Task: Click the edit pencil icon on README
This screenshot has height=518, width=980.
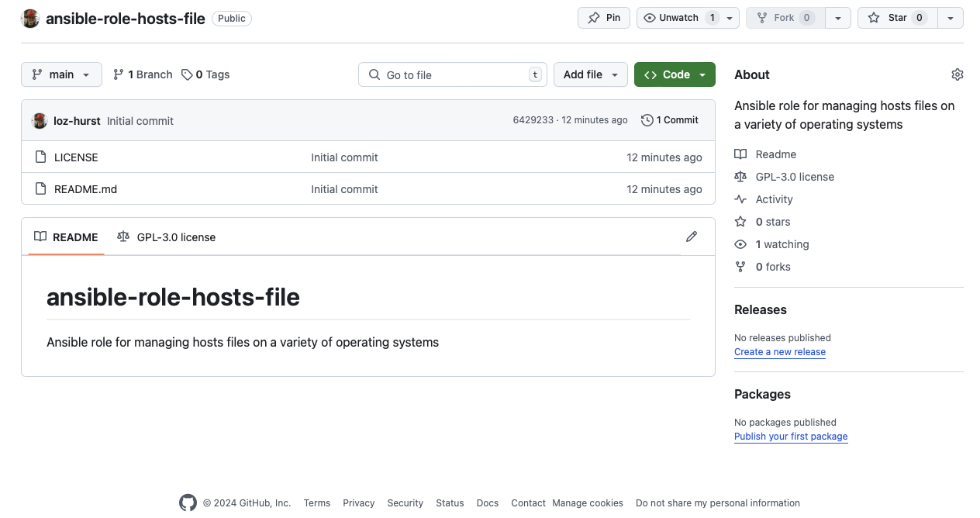Action: pos(691,237)
